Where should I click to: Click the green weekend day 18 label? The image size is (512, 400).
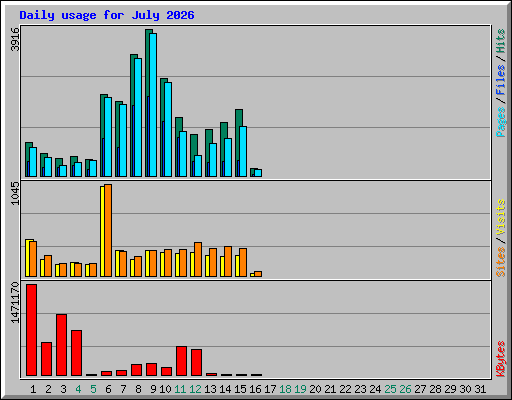[x=285, y=389]
